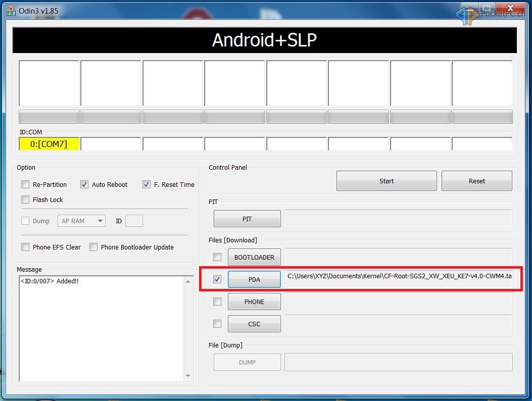Image resolution: width=532 pixels, height=401 pixels.
Task: Click the Reset button
Action: click(x=477, y=181)
